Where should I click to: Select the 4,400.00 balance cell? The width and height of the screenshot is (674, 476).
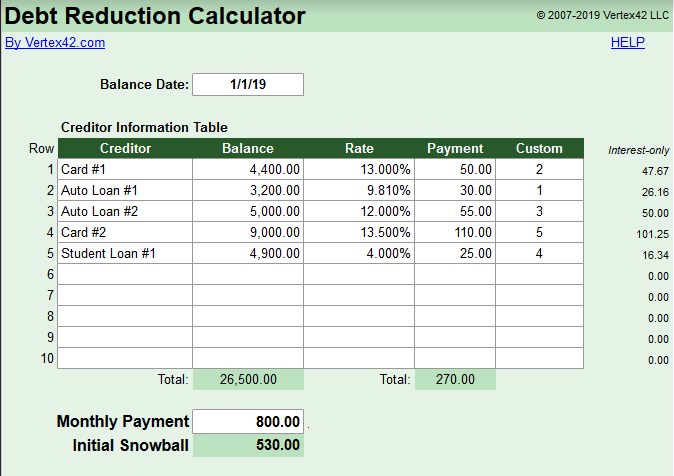(x=248, y=170)
